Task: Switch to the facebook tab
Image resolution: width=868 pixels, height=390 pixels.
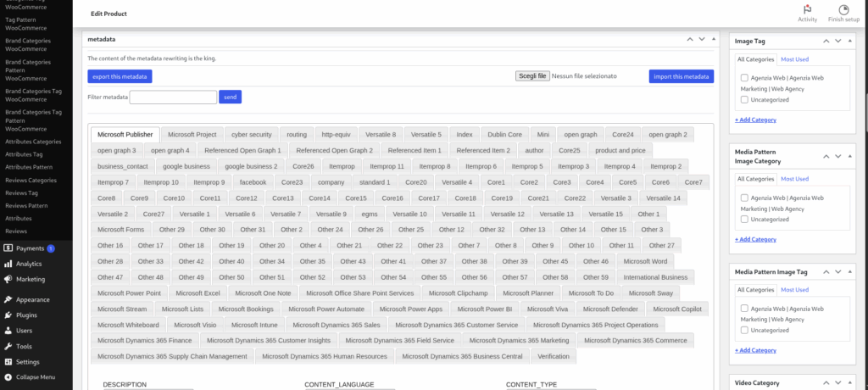Action: click(253, 182)
